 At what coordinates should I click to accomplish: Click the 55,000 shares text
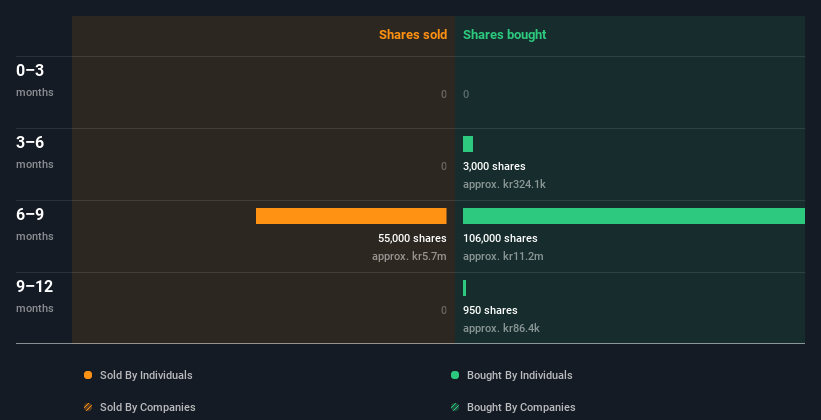(412, 238)
